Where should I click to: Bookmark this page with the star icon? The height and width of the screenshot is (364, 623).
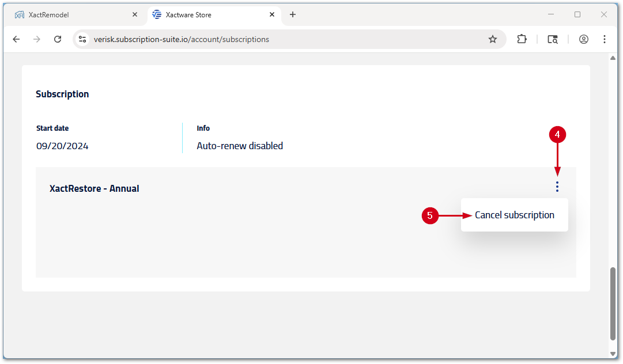tap(493, 39)
